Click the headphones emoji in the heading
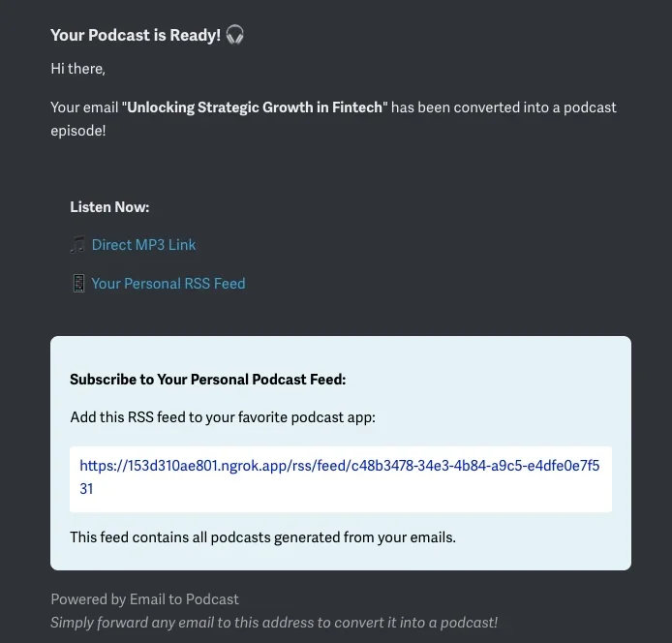Image resolution: width=672 pixels, height=643 pixels. (x=234, y=35)
